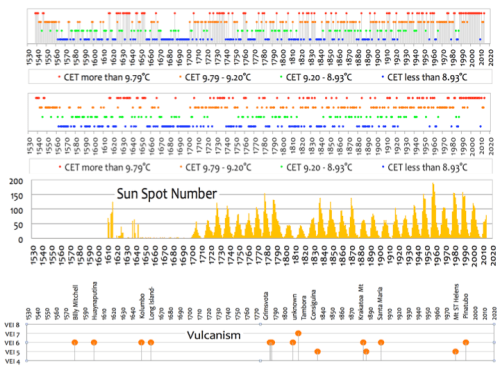Screen dimensions: 500x375
Task: Click the 'Tambora' volcano label
Action: click(304, 308)
